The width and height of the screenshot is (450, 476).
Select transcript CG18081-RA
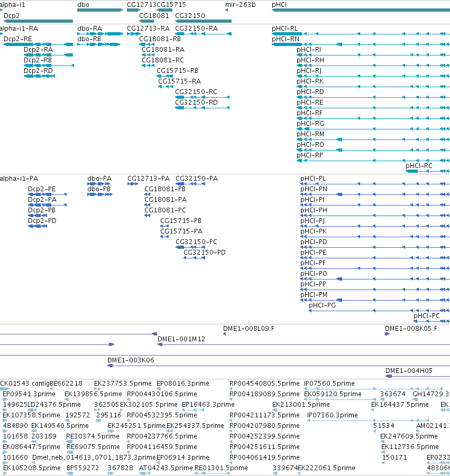click(163, 50)
